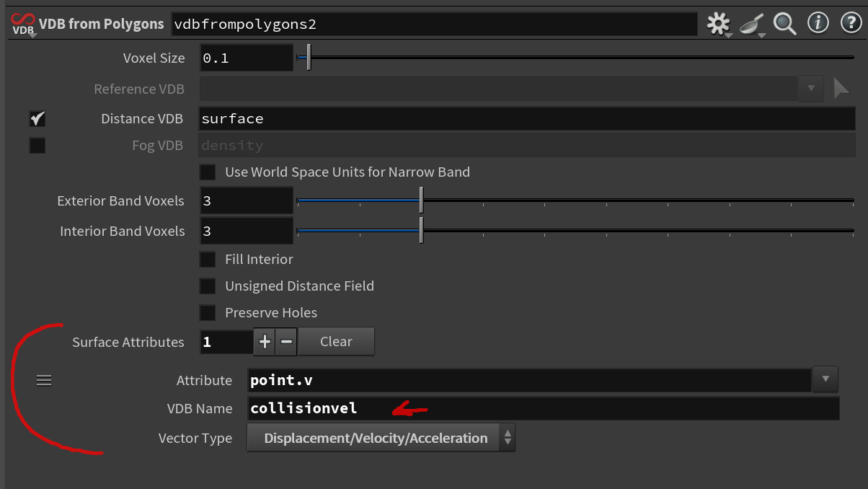Toggle the Fill Interior checkbox
Viewport: 868px width, 489px height.
(208, 259)
